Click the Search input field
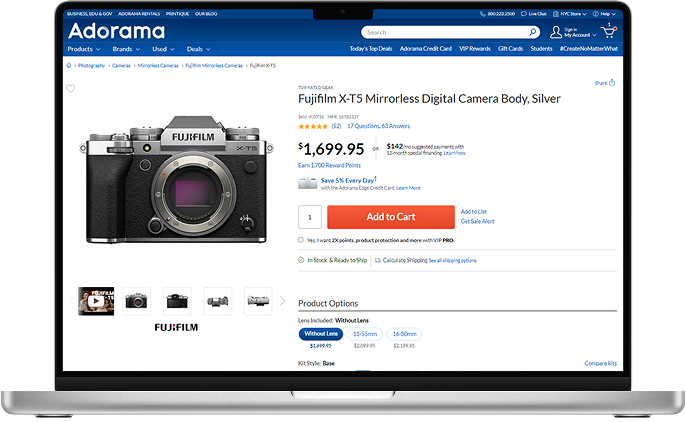Screen dimensions: 686x422 [x=446, y=32]
